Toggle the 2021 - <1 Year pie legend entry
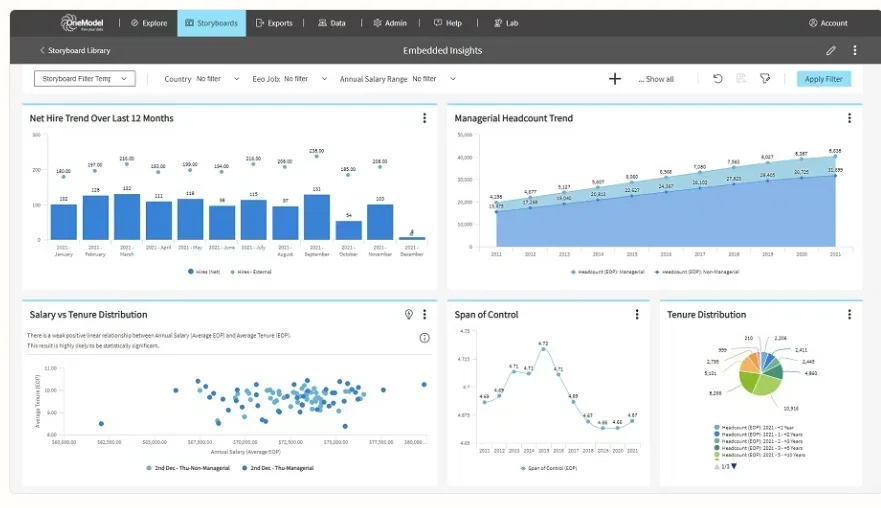This screenshot has height=508, width=881. click(x=753, y=428)
